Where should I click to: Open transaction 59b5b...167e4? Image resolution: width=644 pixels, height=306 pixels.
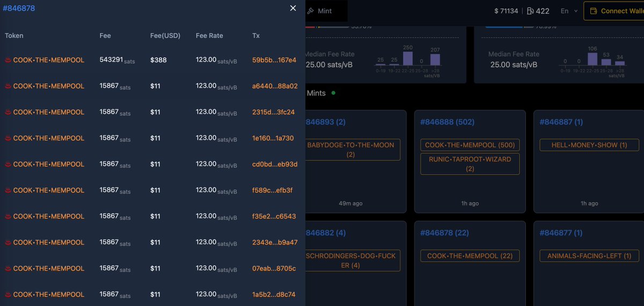(274, 60)
